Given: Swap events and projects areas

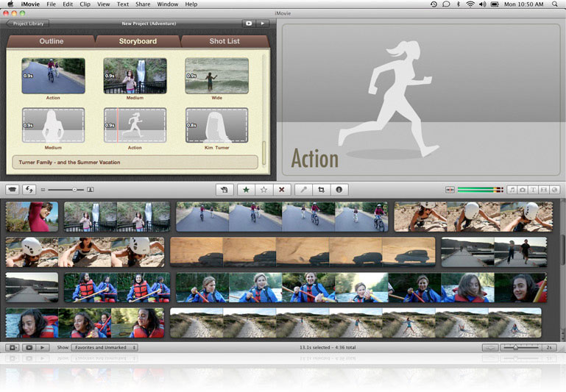Looking at the screenshot, I should coord(29,190).
